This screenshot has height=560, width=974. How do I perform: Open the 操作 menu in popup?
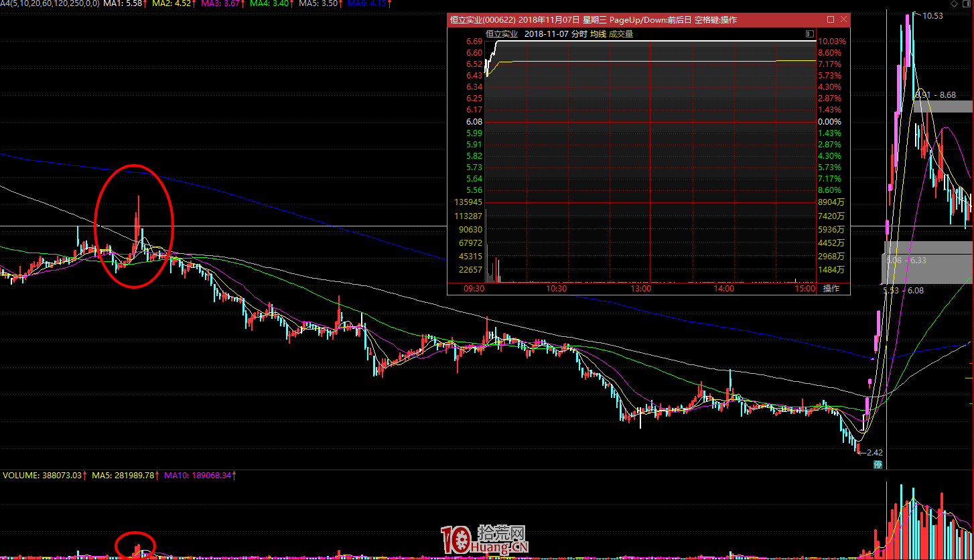click(831, 289)
